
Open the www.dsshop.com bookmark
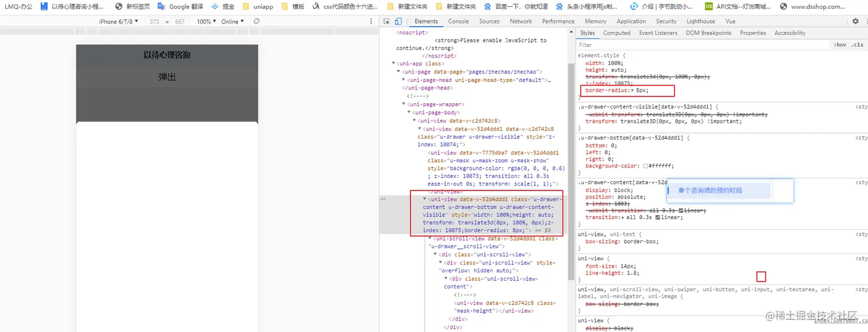[812, 7]
